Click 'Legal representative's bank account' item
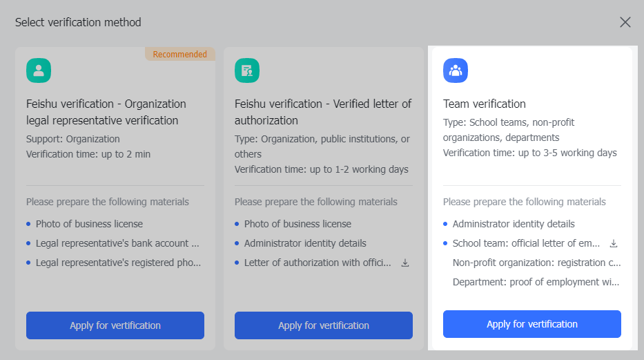The height and width of the screenshot is (360, 644). pyautogui.click(x=117, y=243)
